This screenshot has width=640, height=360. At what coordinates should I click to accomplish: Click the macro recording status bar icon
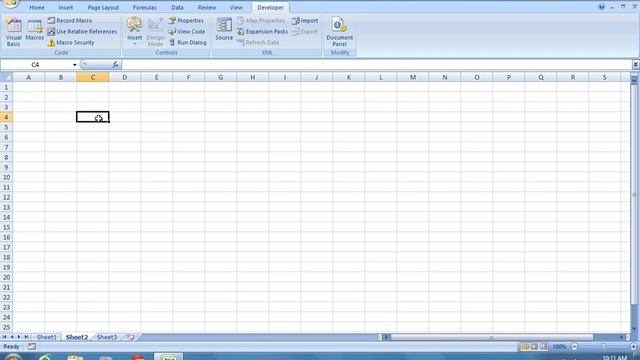coord(32,347)
